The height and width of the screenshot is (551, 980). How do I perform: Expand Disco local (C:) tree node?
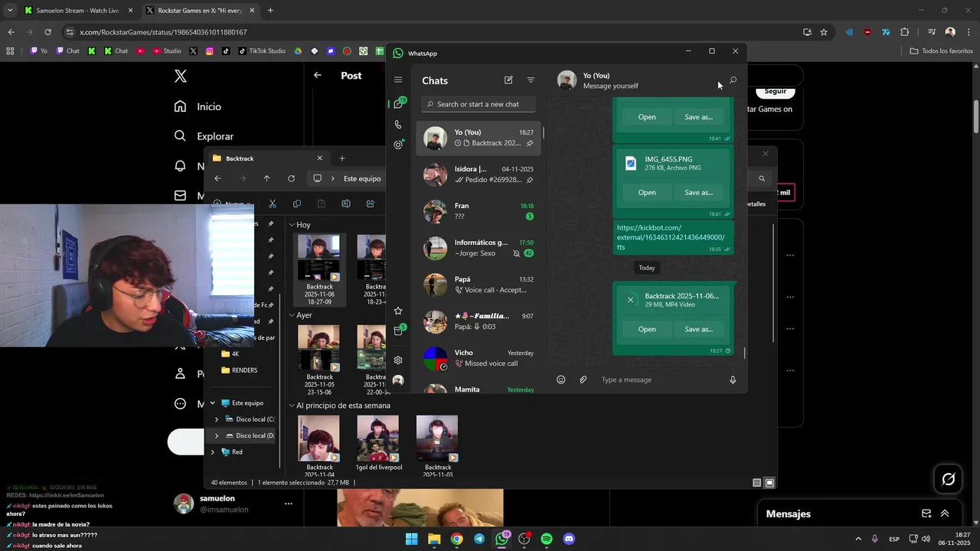click(217, 419)
